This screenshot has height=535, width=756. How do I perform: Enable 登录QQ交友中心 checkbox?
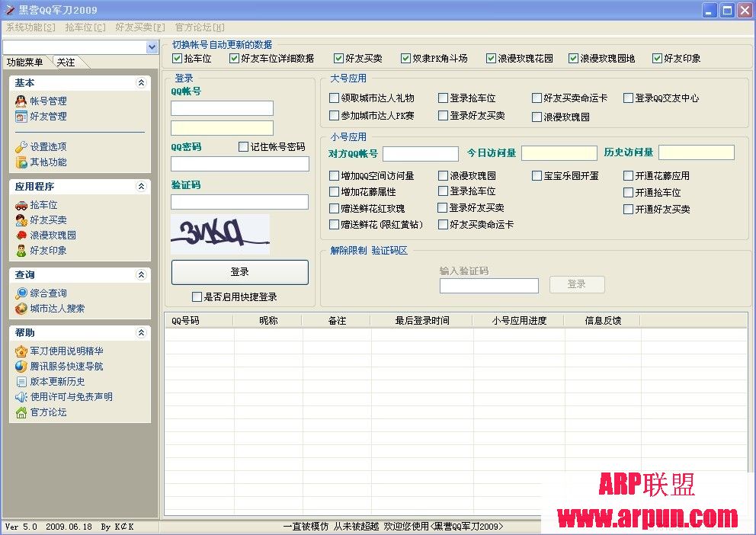[x=628, y=98]
